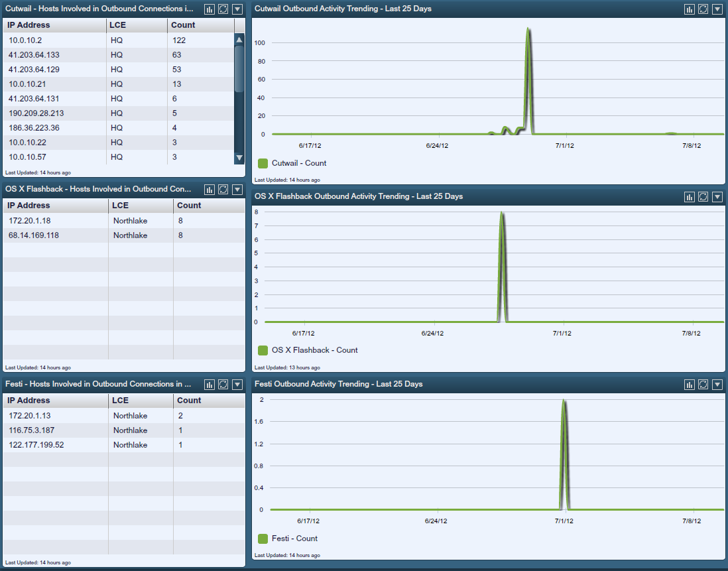
Task: Click the Festi - Count legend label
Action: tap(295, 539)
